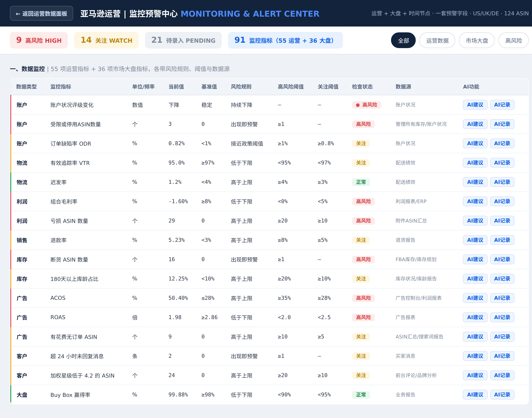Open AI记录 for 超 24 小时未回复消息 row
Screen dimensions: 532x418
(502, 356)
